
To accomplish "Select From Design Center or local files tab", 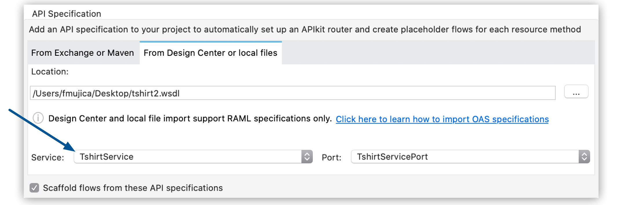I will [x=211, y=53].
